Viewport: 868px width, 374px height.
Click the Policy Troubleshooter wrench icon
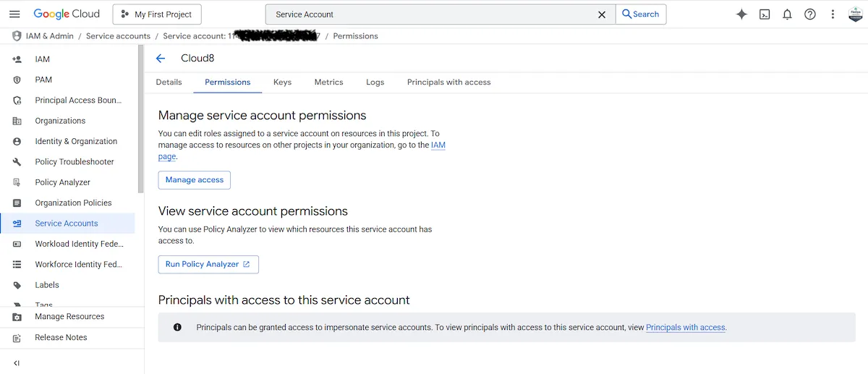(x=17, y=162)
